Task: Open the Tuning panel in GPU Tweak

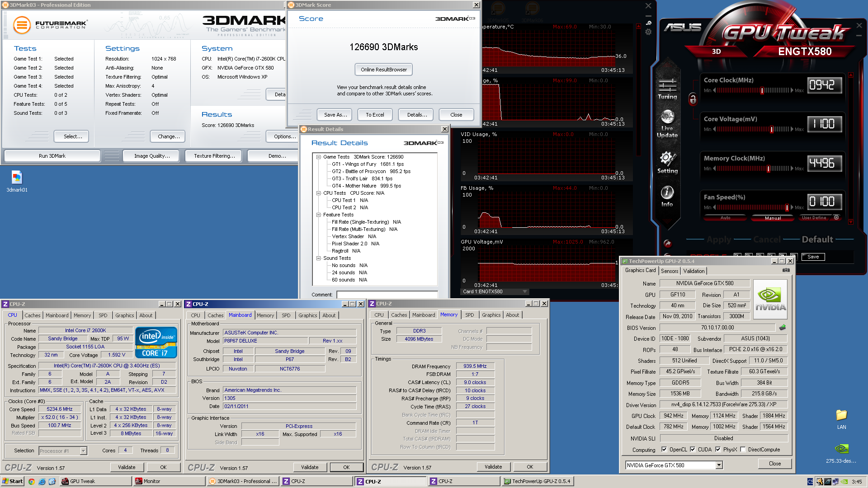Action: 667,89
